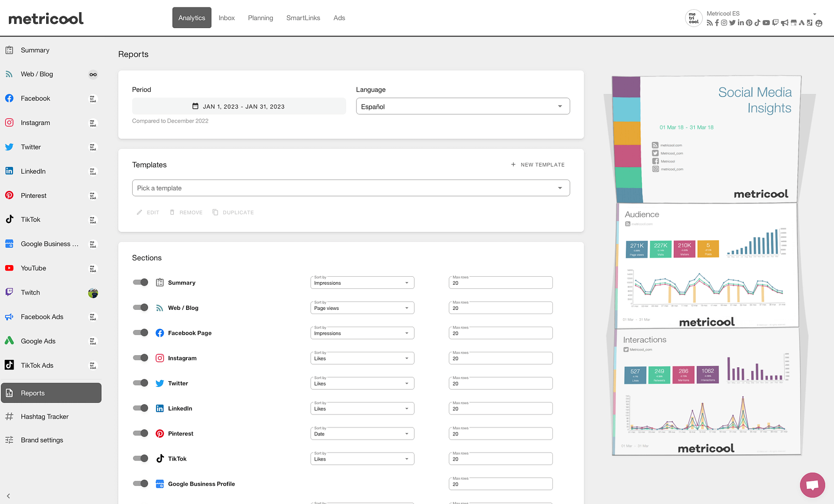Toggle the Pinterest section switch
This screenshot has height=504, width=834.
pyautogui.click(x=141, y=433)
